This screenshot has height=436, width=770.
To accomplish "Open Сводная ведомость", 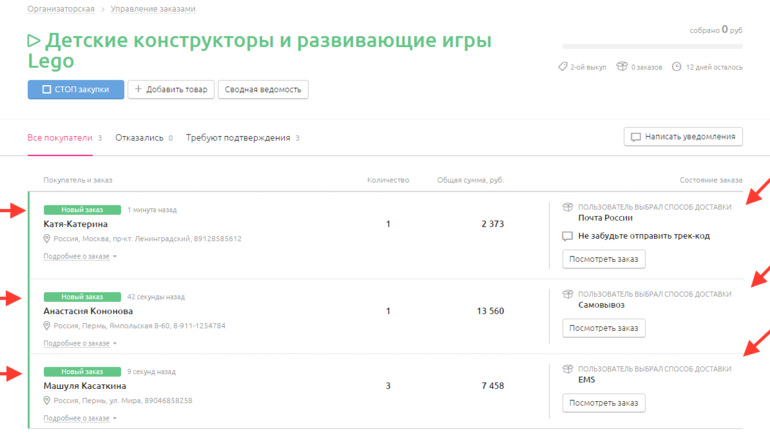I will (263, 90).
